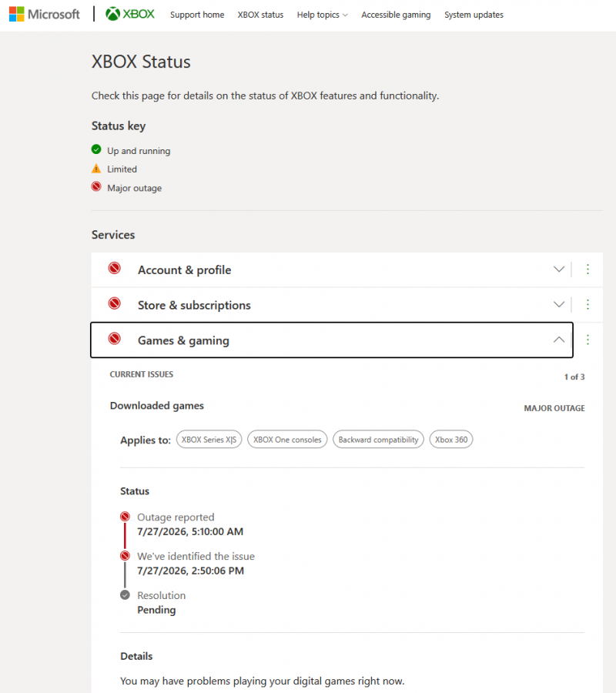Select the XBOX Series X|S tag
This screenshot has height=693, width=616.
(x=209, y=440)
